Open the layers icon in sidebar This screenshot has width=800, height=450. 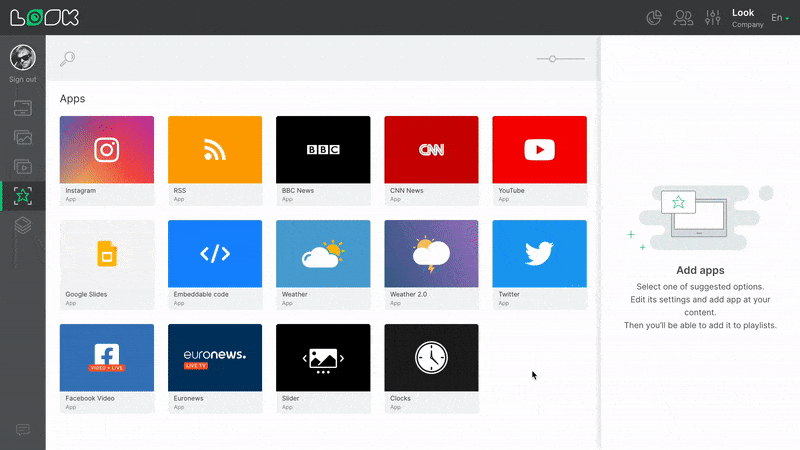point(23,226)
